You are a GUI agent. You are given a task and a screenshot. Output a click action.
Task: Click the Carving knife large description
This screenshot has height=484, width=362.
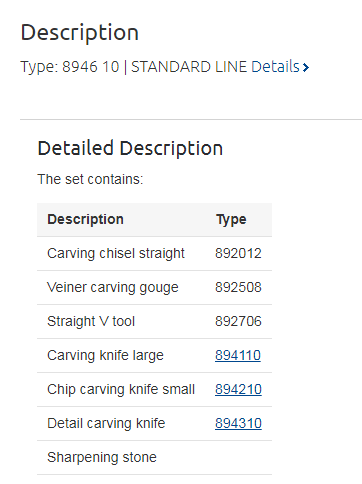105,355
